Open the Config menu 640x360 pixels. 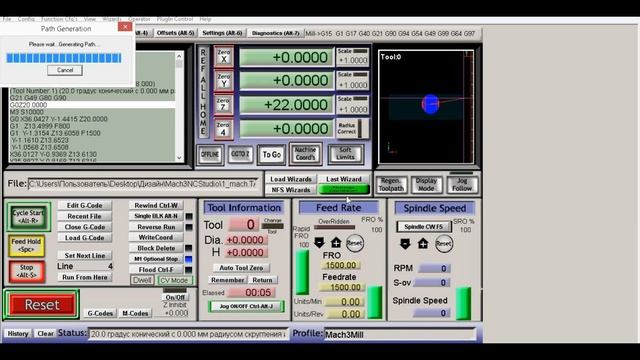(26, 19)
